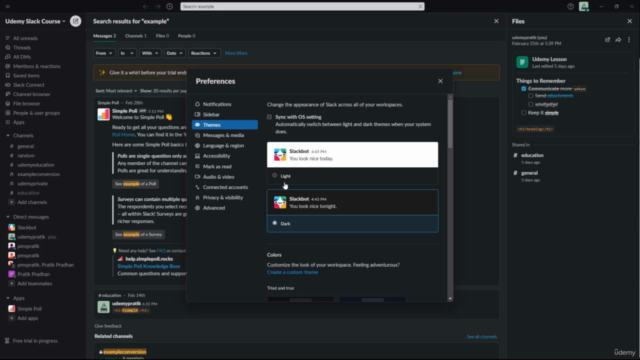640x360 pixels.
Task: Click the Udemy Lesson document icon
Action: [x=522, y=62]
